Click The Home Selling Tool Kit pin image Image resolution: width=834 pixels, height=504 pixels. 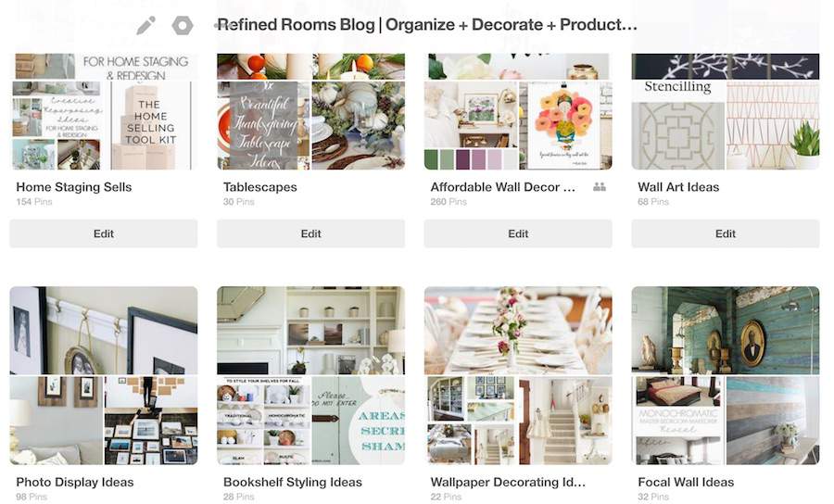pyautogui.click(x=151, y=125)
